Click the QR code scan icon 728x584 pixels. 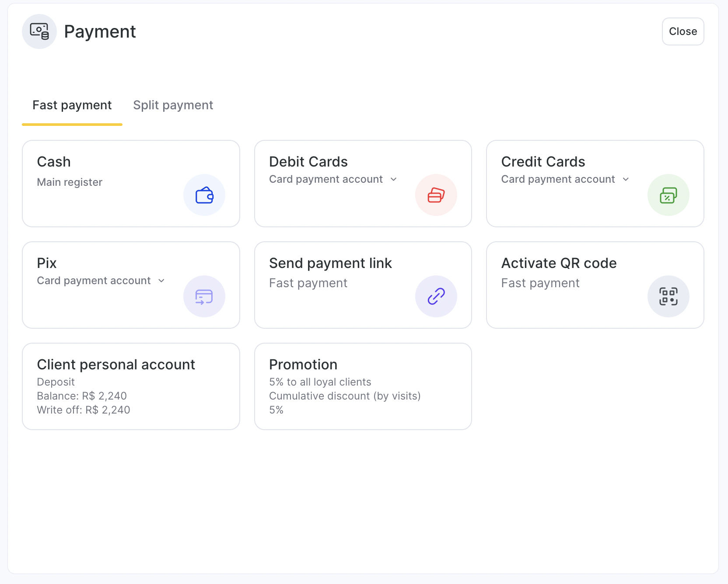pos(668,296)
